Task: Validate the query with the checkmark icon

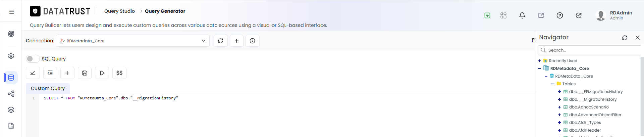Action: 33,73
